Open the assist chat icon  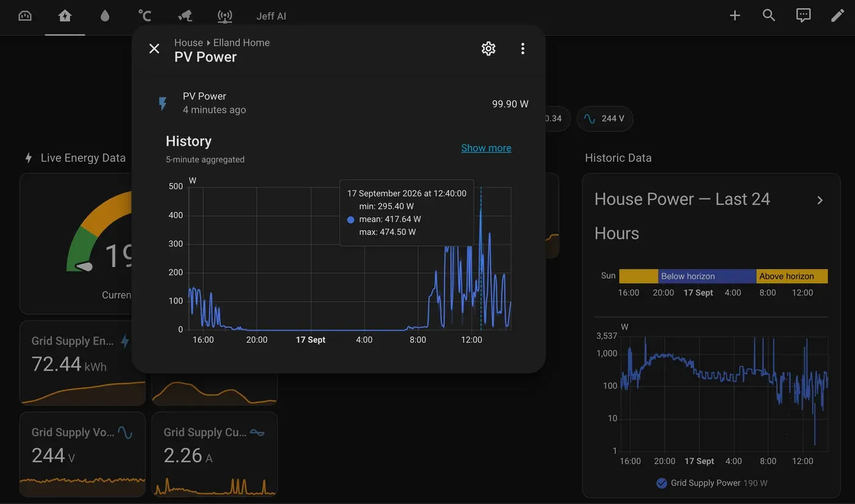[x=804, y=16]
